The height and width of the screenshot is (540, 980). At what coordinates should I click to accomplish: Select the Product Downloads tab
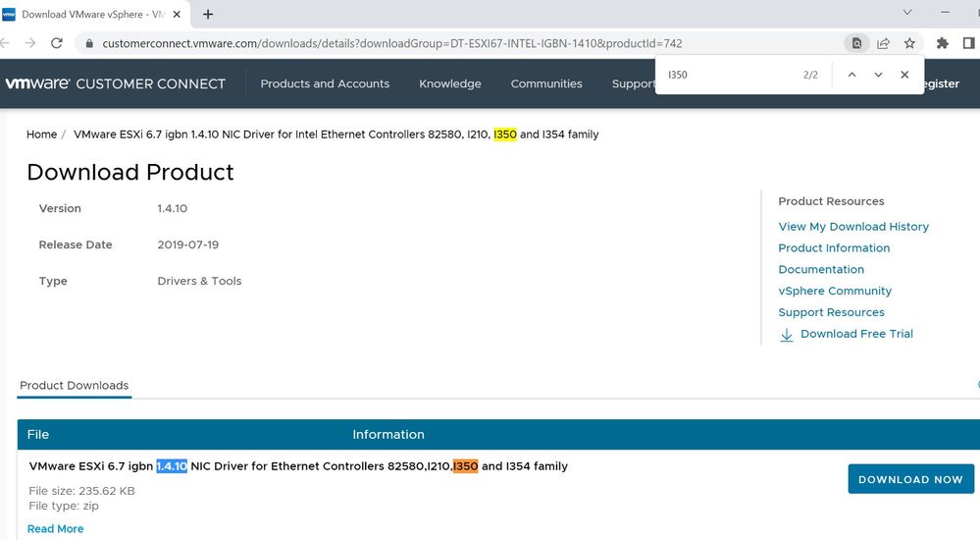(x=74, y=386)
